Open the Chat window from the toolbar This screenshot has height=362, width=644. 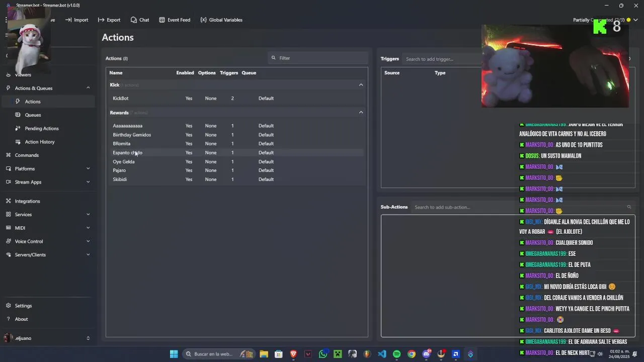pos(139,20)
